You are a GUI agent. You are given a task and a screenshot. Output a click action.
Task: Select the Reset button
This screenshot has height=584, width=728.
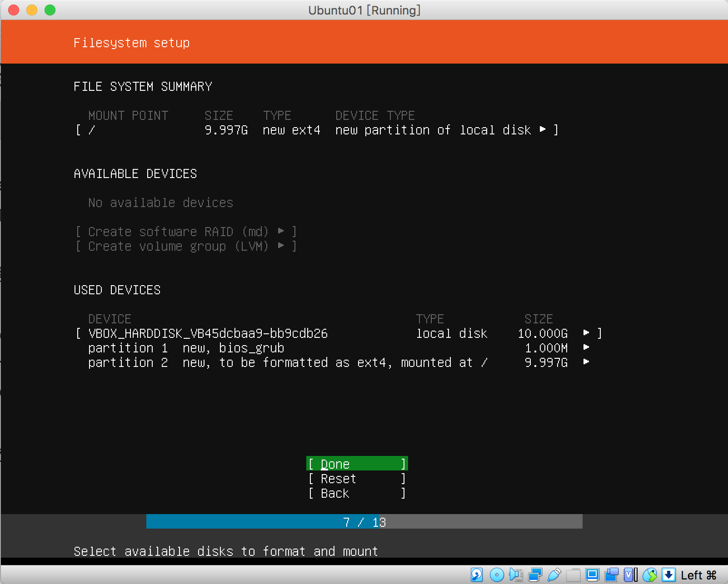point(357,478)
